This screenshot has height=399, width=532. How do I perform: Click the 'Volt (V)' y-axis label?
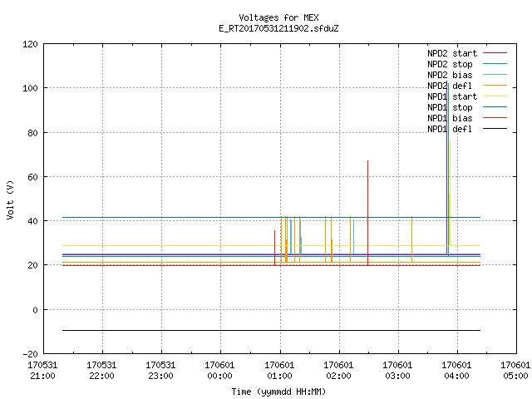point(10,199)
